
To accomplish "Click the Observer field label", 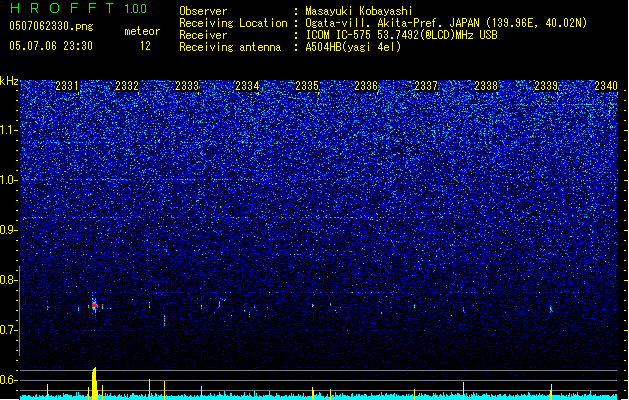I will [203, 11].
